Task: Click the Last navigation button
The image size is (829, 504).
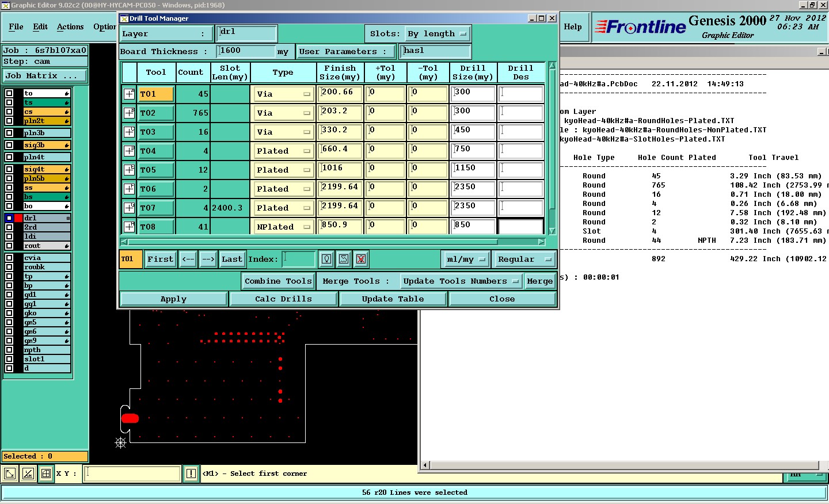Action: (232, 259)
